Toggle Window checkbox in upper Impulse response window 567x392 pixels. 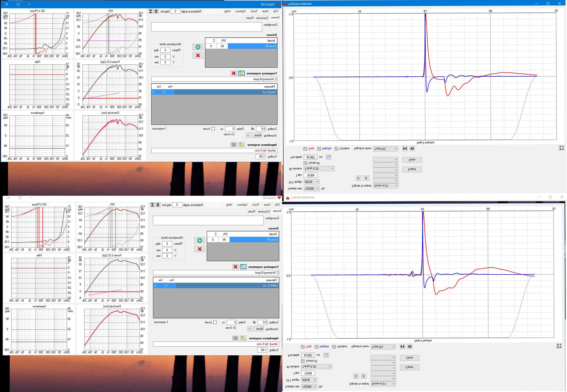(x=336, y=149)
